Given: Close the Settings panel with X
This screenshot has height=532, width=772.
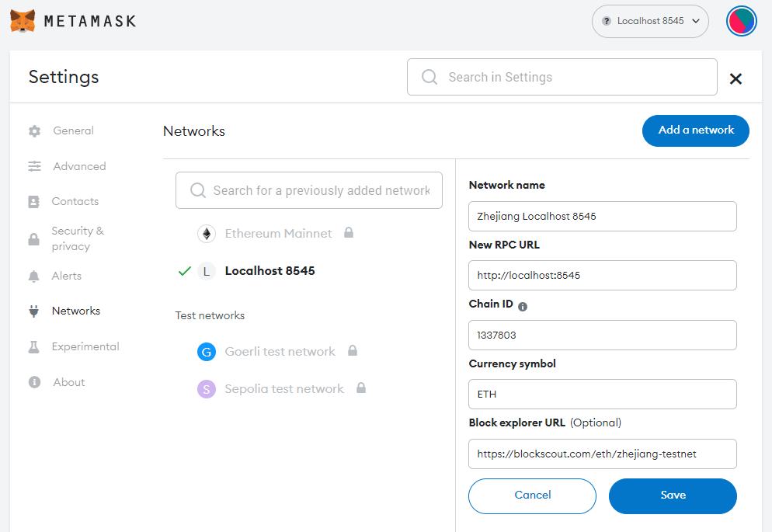Looking at the screenshot, I should (735, 78).
